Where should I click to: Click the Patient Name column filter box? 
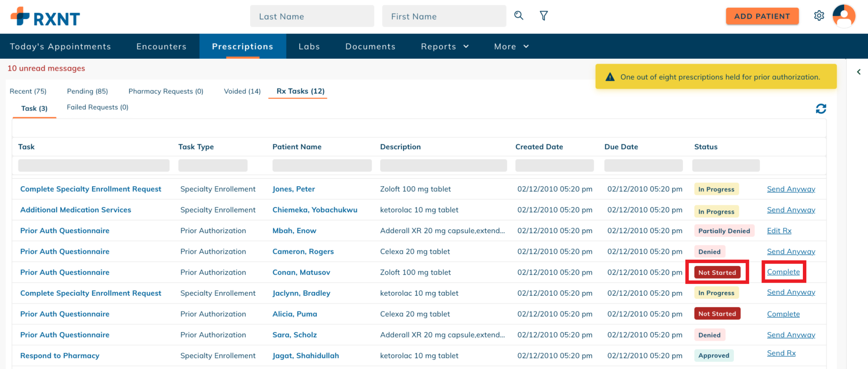point(322,165)
